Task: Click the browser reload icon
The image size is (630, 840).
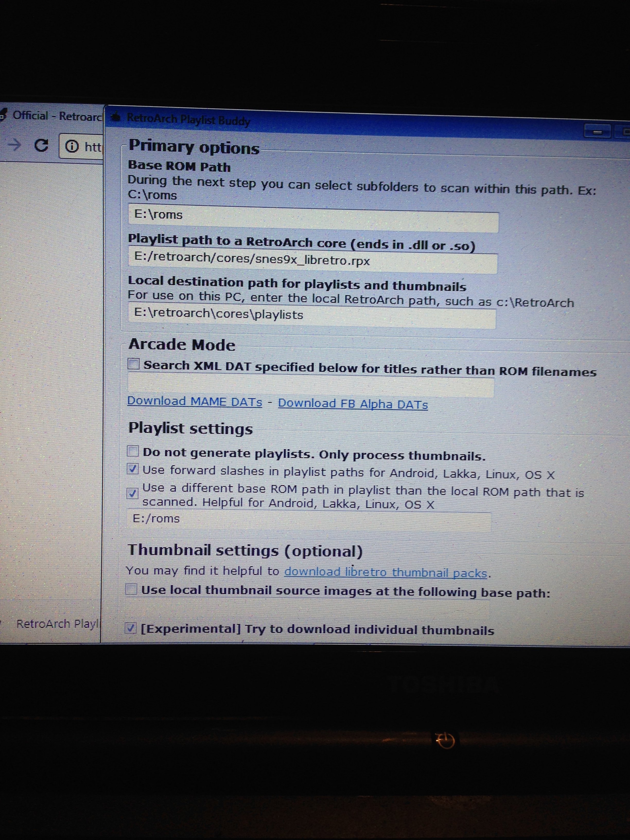Action: pos(41,145)
